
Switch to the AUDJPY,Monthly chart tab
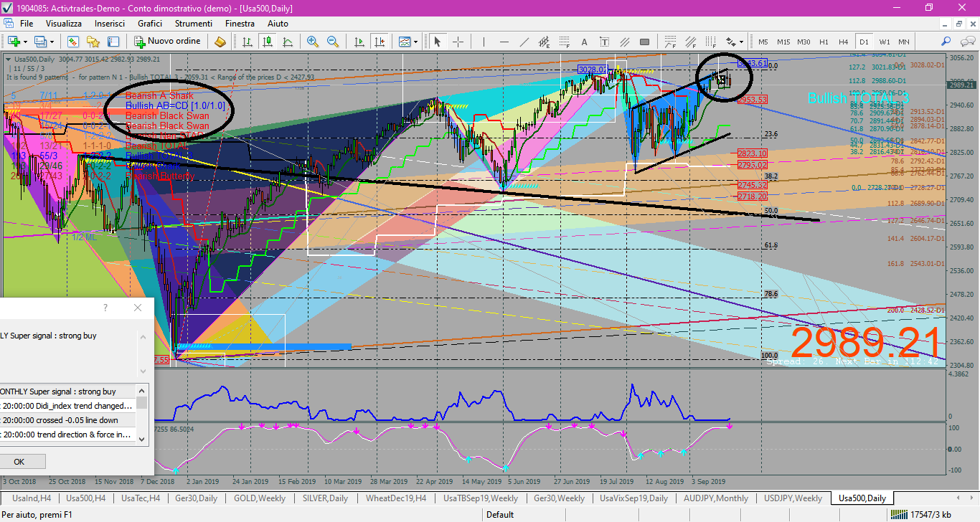tap(715, 498)
